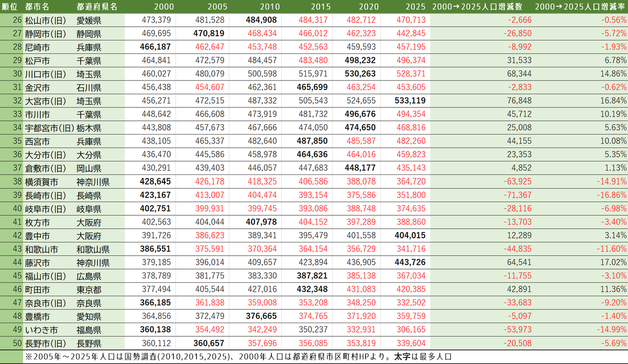Click the 栃木県 prefecture cell
Image resolution: width=628 pixels, height=364 pixels.
89,128
